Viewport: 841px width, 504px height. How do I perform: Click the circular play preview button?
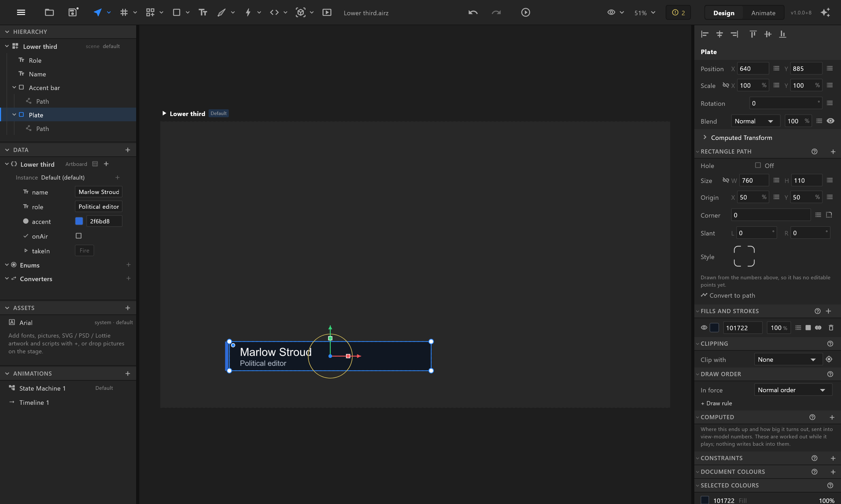pyautogui.click(x=526, y=13)
